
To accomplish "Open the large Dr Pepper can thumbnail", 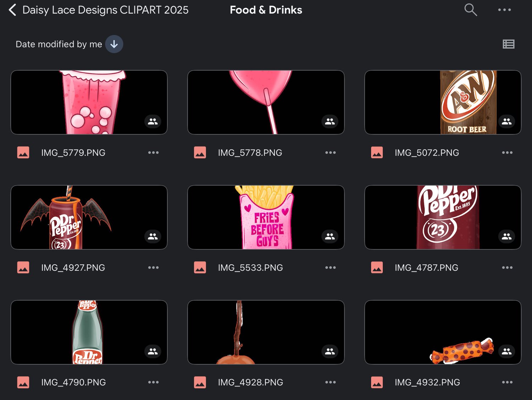I will pyautogui.click(x=443, y=217).
